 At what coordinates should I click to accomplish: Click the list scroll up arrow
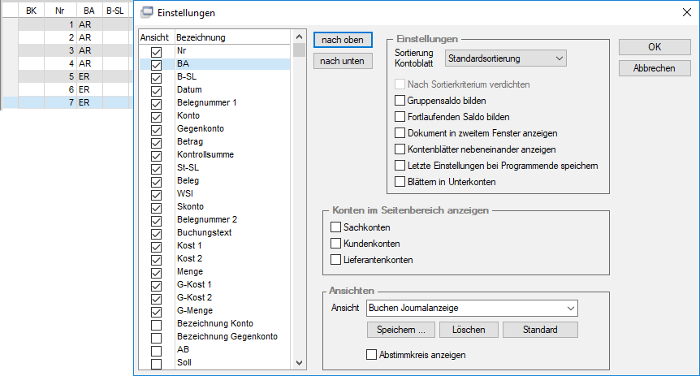[x=299, y=37]
